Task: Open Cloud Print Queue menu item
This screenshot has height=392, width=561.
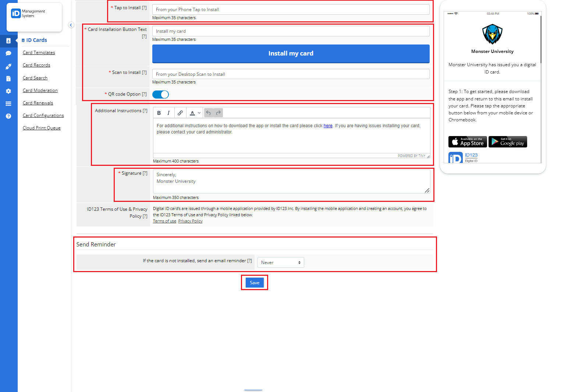Action: coord(42,128)
